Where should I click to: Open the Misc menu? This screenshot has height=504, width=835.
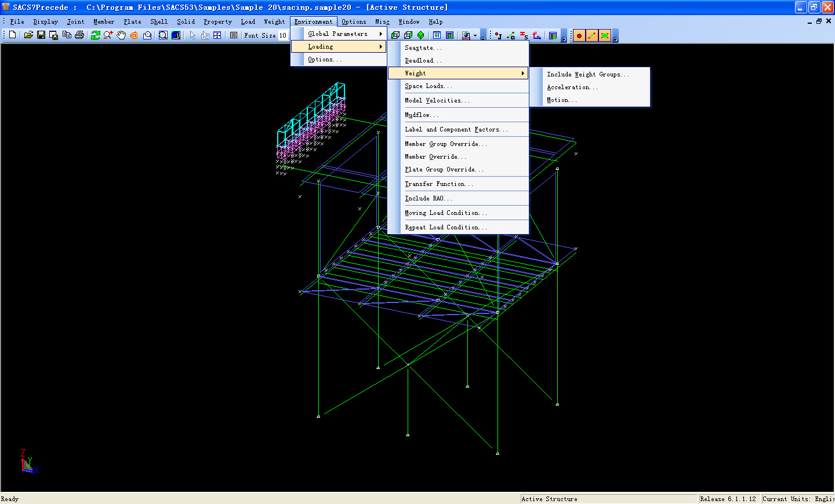[382, 21]
